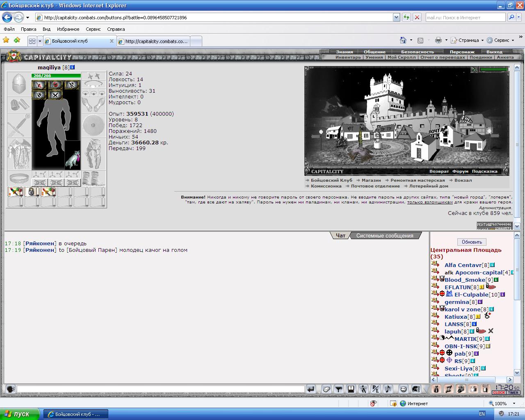Image resolution: width=525 pixels, height=420 pixels.
Task: Click the send message arrow icon
Action: click(311, 389)
